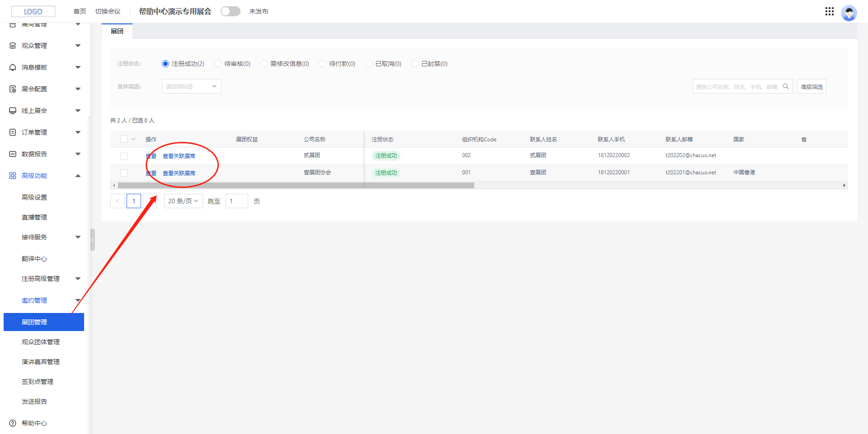The height and width of the screenshot is (434, 868).
Task: Select the 待审核(0) radio button
Action: (218, 64)
